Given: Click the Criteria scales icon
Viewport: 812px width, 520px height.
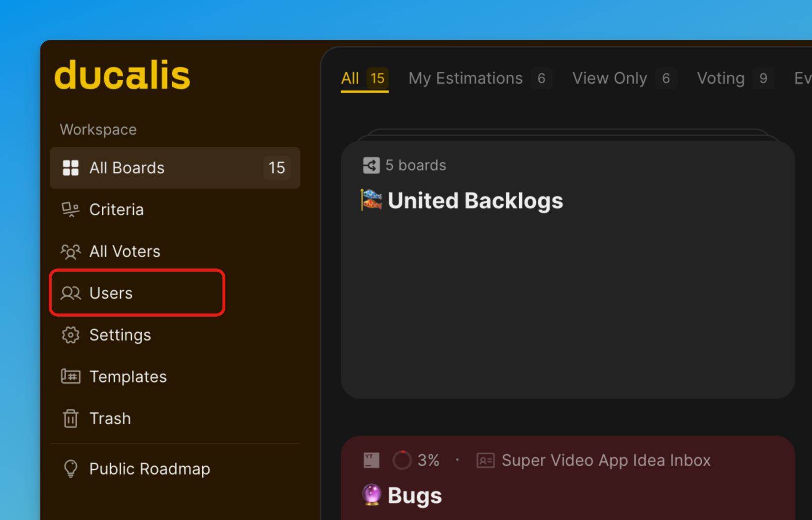Looking at the screenshot, I should pyautogui.click(x=70, y=210).
